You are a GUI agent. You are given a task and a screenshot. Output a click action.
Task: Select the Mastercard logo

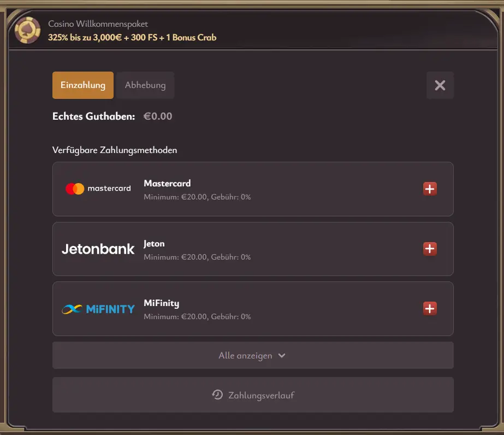(x=76, y=189)
